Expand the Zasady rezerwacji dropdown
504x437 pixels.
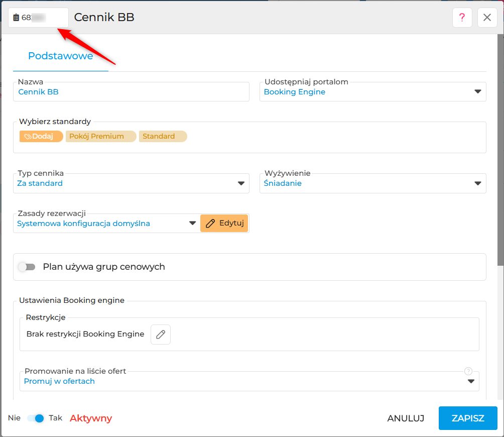106,224
